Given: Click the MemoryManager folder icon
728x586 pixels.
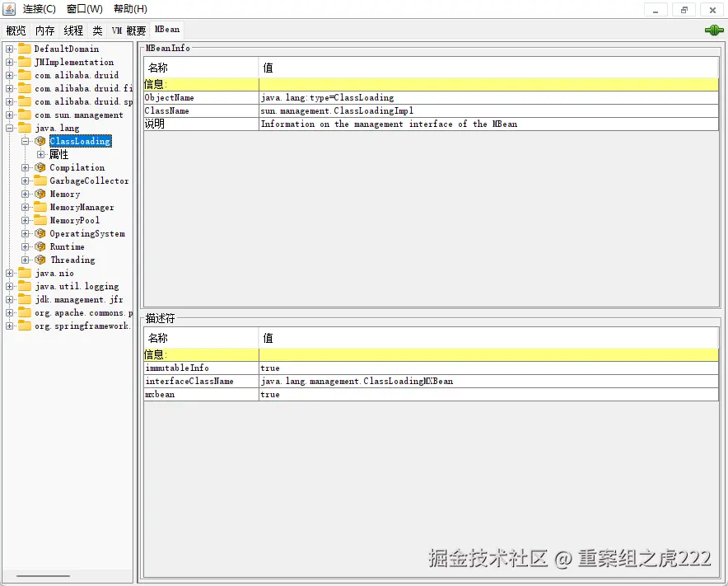Looking at the screenshot, I should pyautogui.click(x=40, y=207).
